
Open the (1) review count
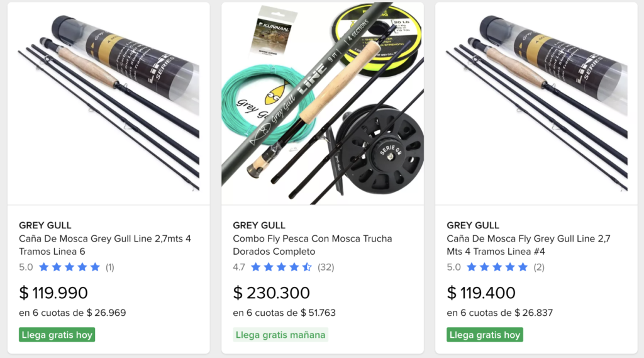(109, 267)
